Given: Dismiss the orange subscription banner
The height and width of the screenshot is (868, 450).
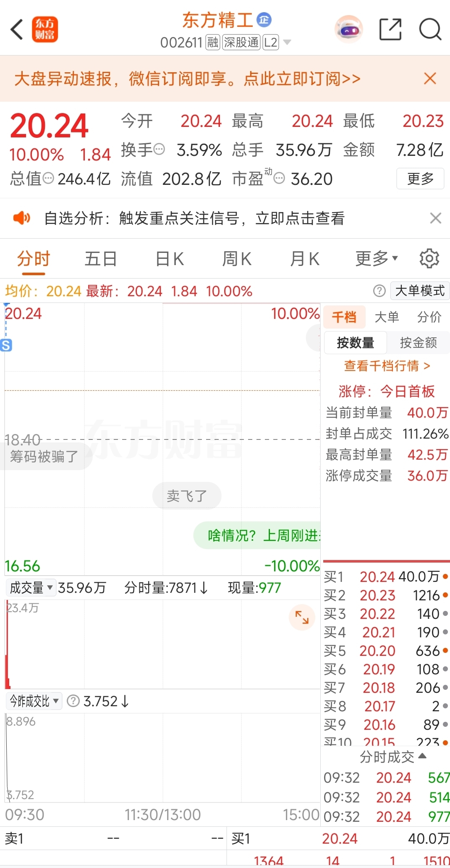Looking at the screenshot, I should tap(430, 79).
